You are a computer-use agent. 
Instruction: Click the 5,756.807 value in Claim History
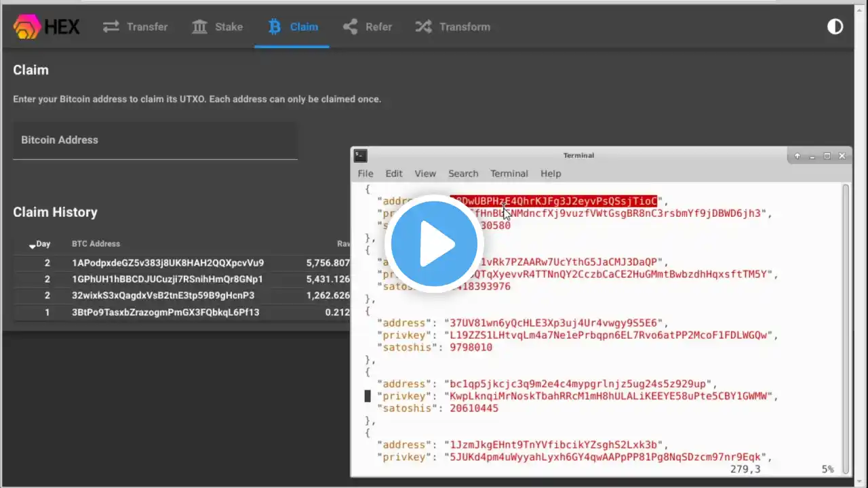(328, 263)
